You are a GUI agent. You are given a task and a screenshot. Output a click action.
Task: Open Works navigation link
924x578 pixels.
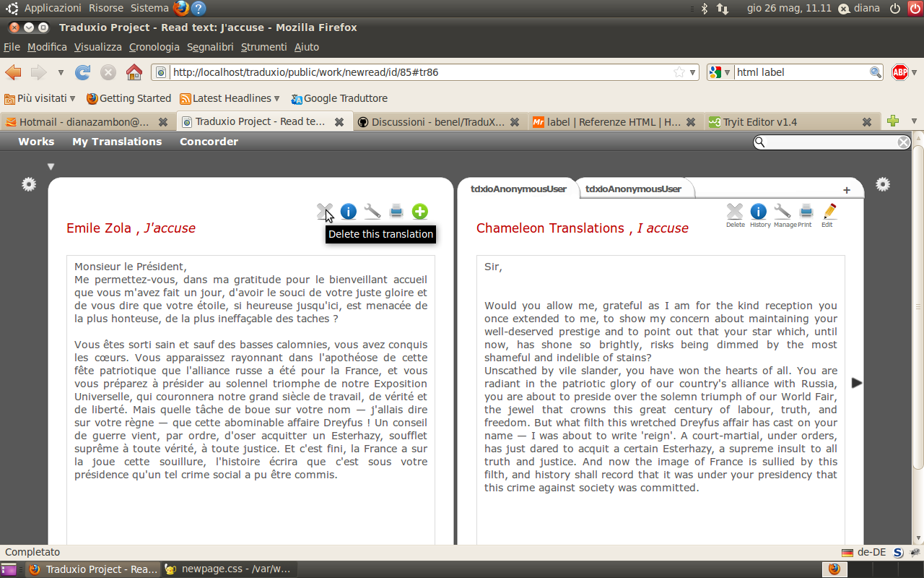[x=36, y=142]
